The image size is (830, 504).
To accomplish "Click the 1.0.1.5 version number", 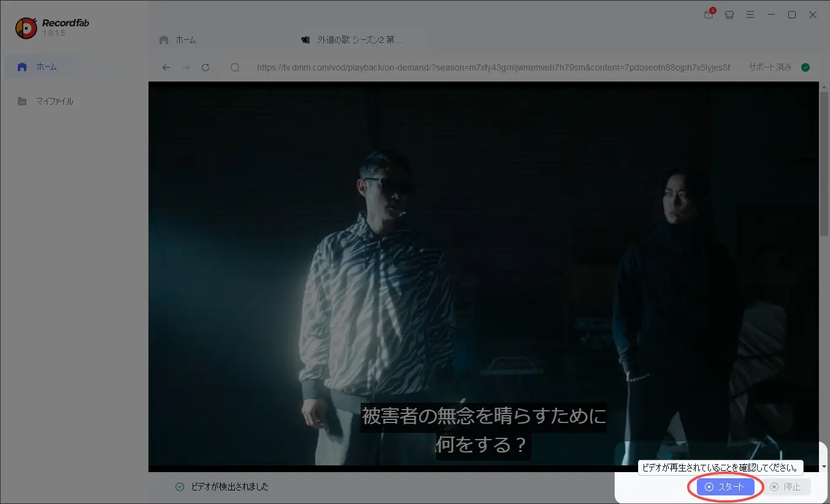I will [x=54, y=33].
